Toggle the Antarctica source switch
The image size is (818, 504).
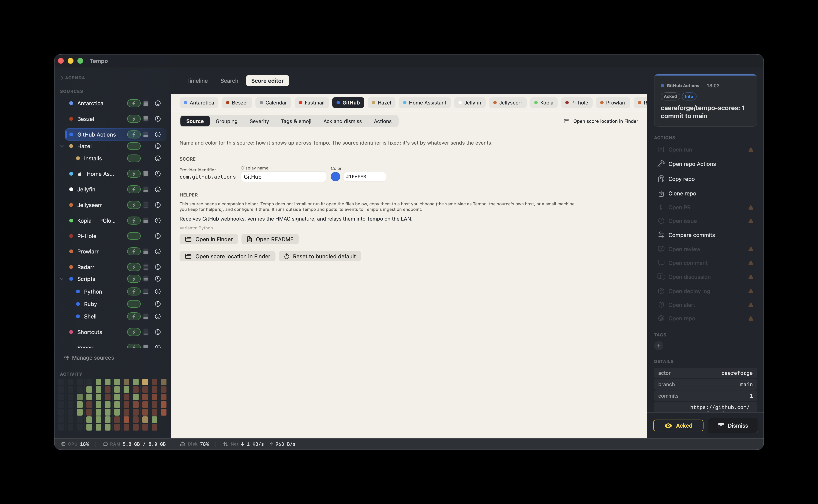click(134, 103)
